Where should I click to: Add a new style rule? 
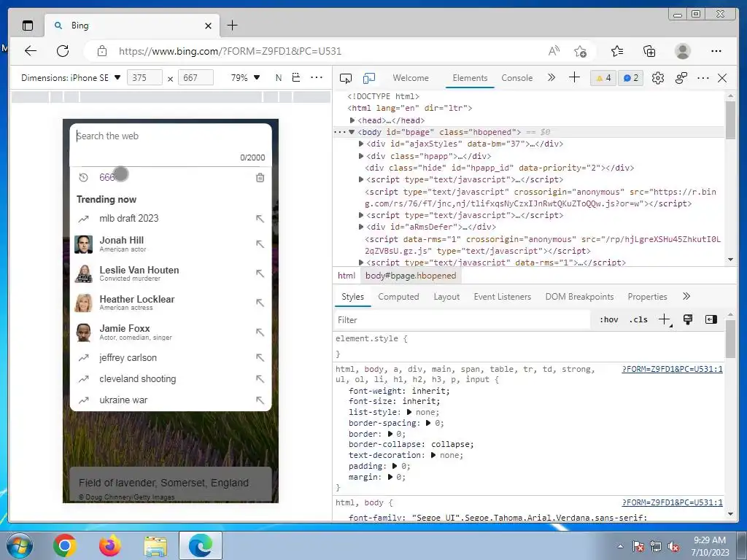pyautogui.click(x=664, y=319)
